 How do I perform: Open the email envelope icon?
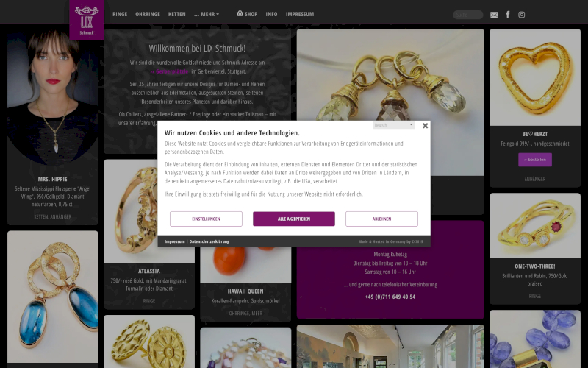[x=494, y=15]
